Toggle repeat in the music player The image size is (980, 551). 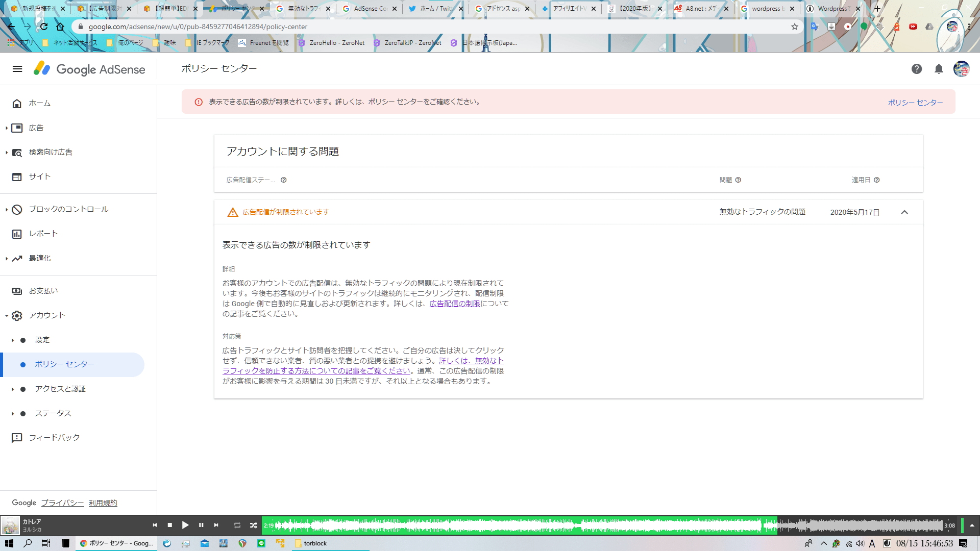(237, 525)
